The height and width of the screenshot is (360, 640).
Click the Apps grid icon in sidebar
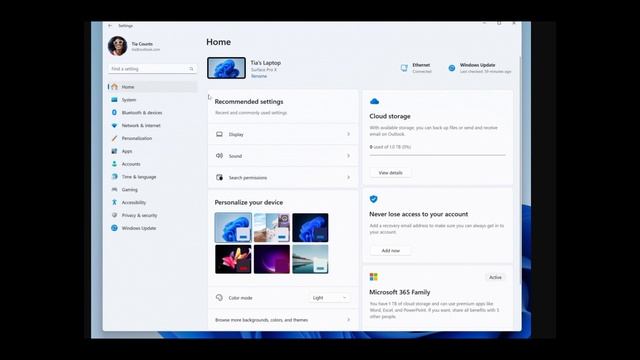pyautogui.click(x=114, y=151)
